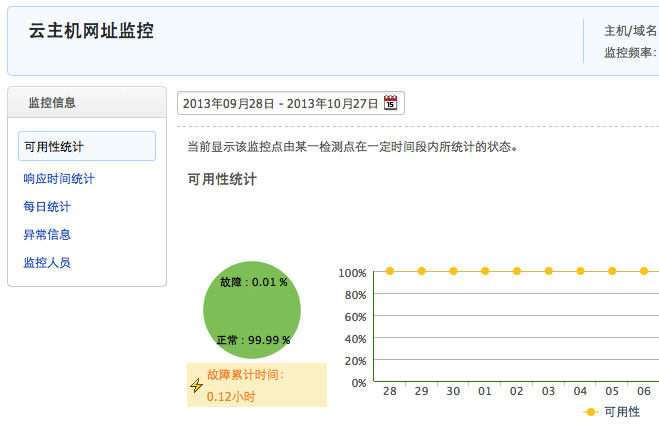Click the lightning bolt fault icon
Image resolution: width=659 pixels, height=429 pixels.
click(197, 385)
